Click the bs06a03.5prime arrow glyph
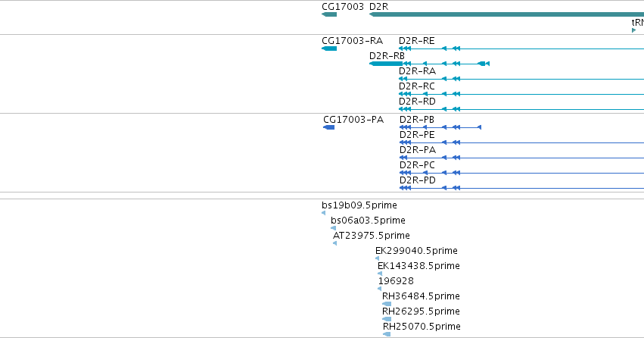Image resolution: width=644 pixels, height=338 pixels. [x=333, y=228]
